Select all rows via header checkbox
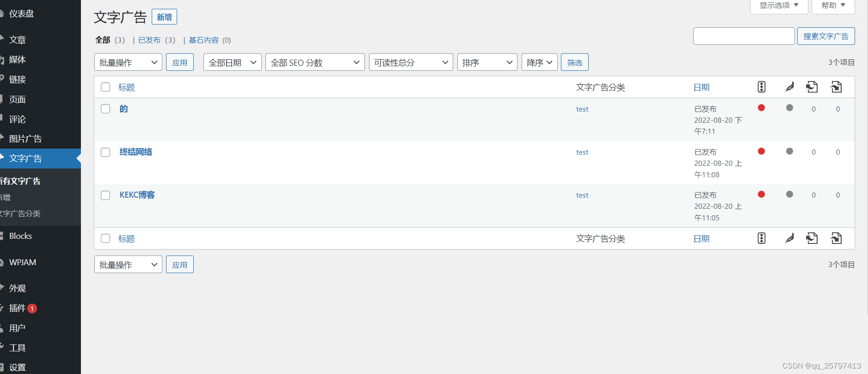This screenshot has width=868, height=374. pos(105,87)
